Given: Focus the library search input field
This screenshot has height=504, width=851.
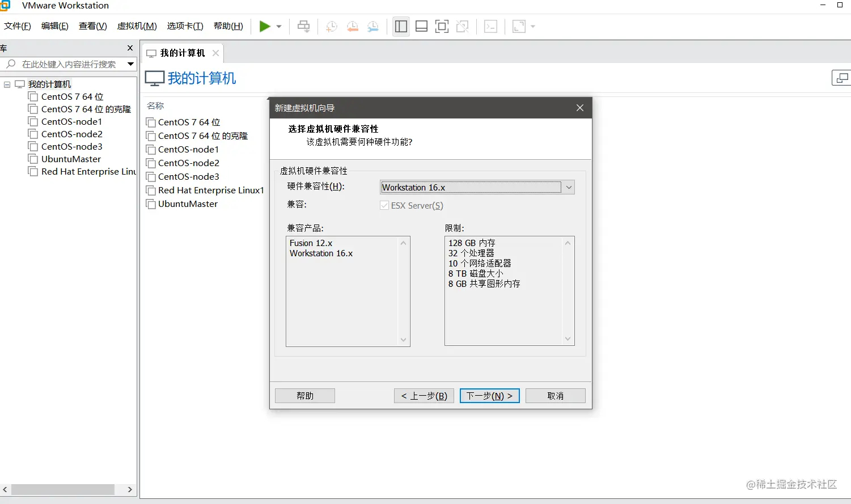Looking at the screenshot, I should point(69,64).
